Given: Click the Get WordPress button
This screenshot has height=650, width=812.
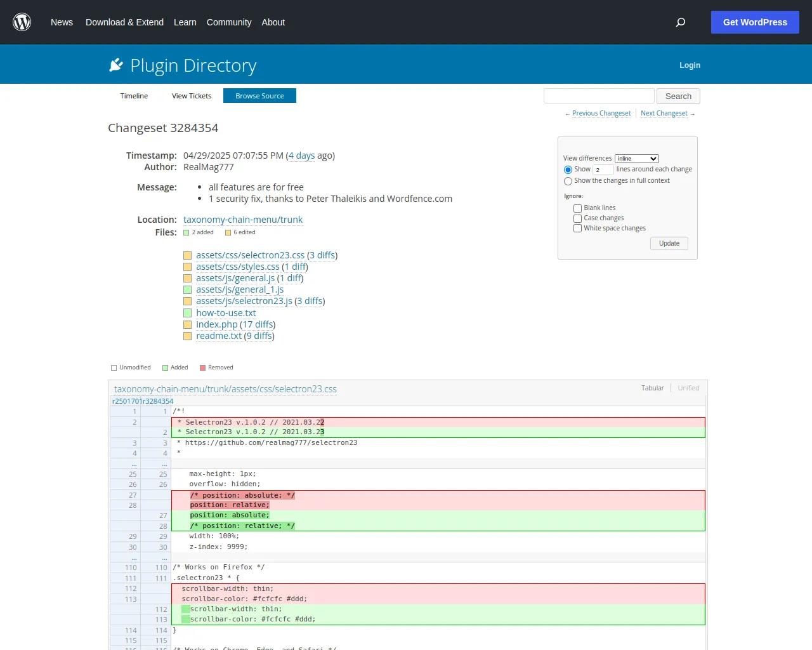Looking at the screenshot, I should pos(755,22).
